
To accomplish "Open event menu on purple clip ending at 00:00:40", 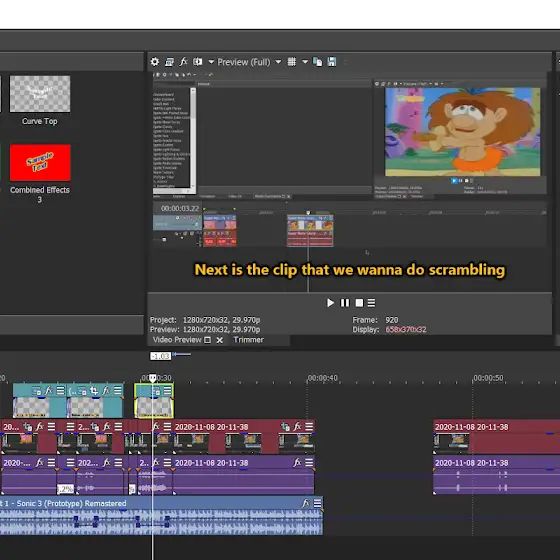I will click(x=309, y=462).
